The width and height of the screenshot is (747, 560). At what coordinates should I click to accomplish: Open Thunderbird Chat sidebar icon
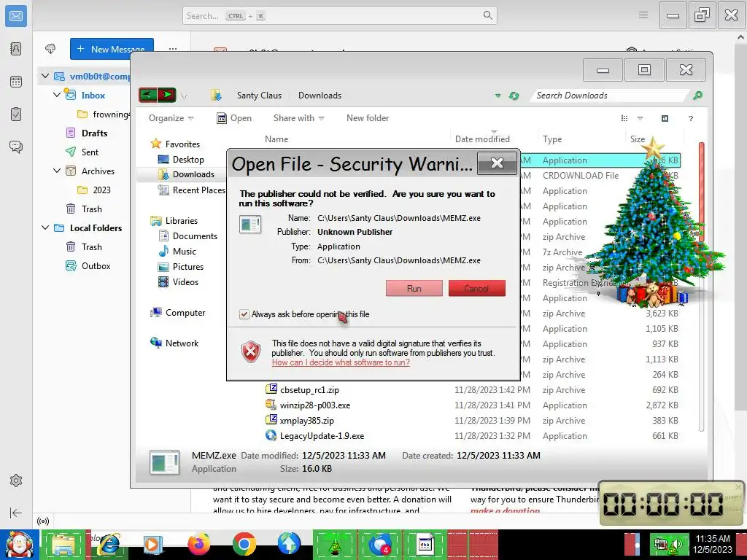point(16,147)
